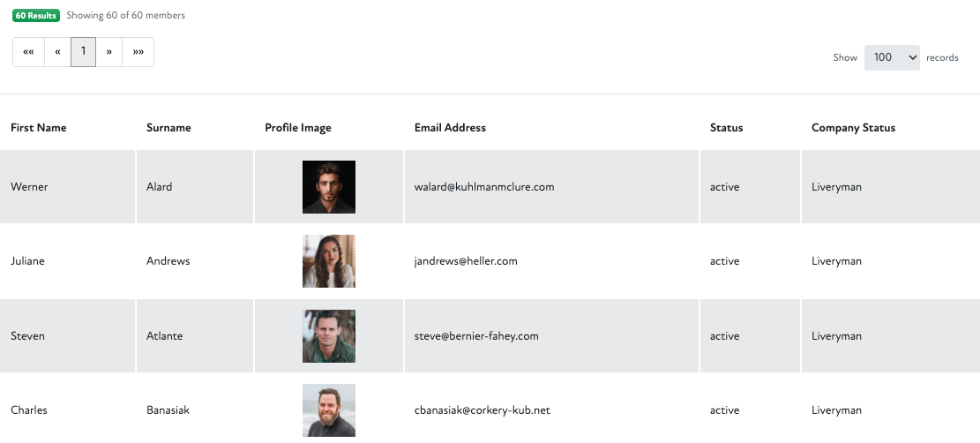Open Werner Alard's profile image
The width and height of the screenshot is (980, 443).
click(329, 187)
